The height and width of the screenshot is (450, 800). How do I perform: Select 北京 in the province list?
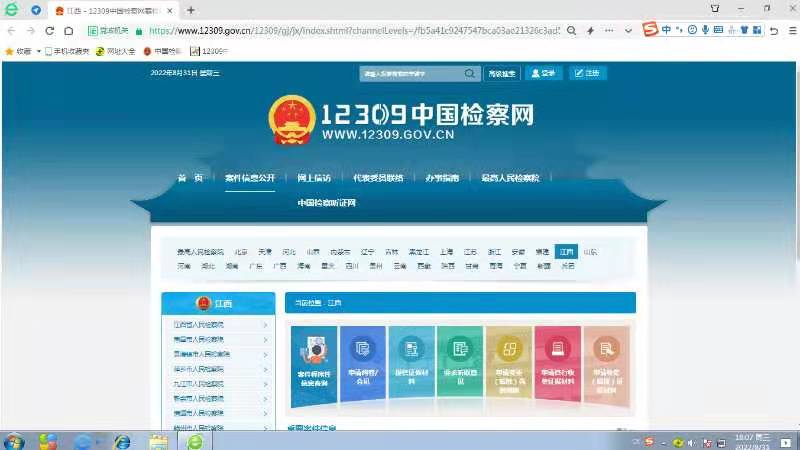click(x=241, y=252)
